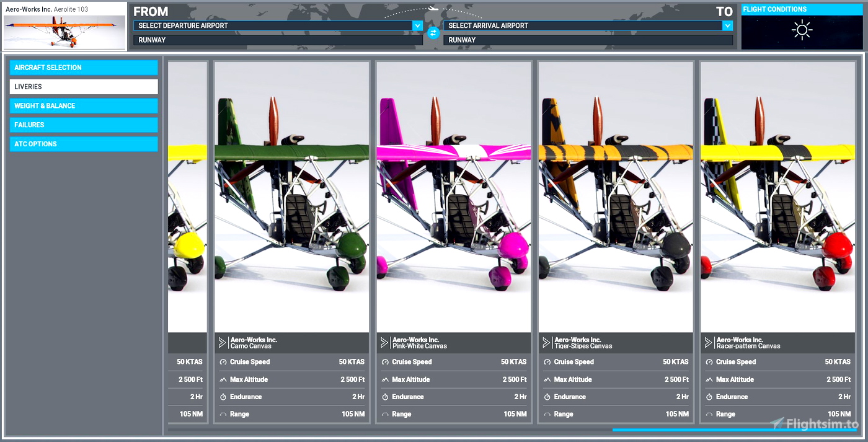Open the ATC Options tab

[84, 144]
